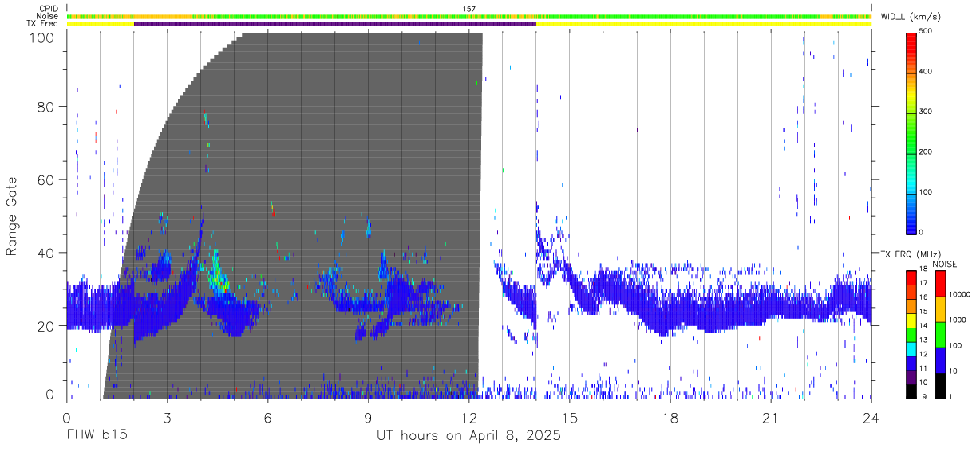
Task: Click the cyan 12–13 MHz swatch
Action: (911, 348)
